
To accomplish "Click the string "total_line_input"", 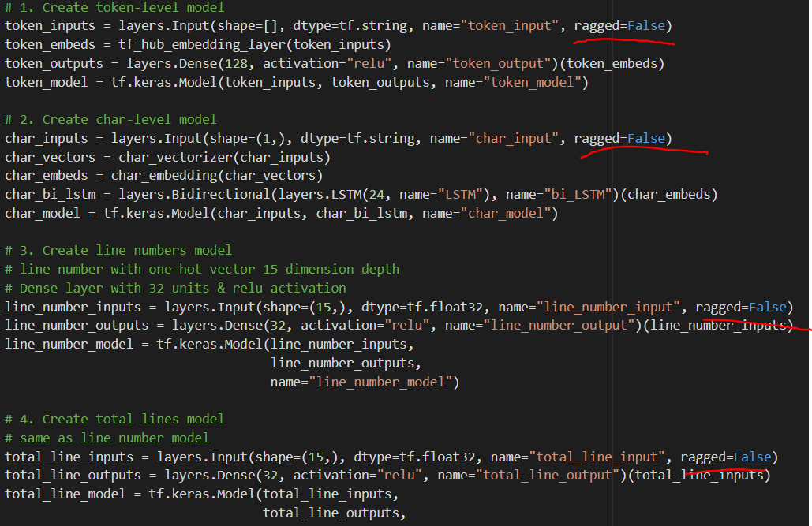I will [597, 457].
